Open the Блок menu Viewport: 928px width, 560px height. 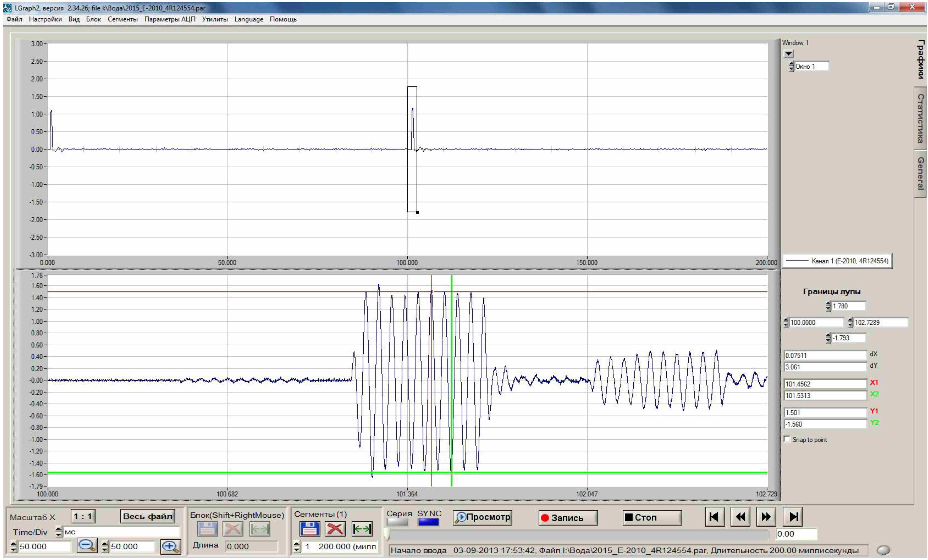(x=93, y=19)
